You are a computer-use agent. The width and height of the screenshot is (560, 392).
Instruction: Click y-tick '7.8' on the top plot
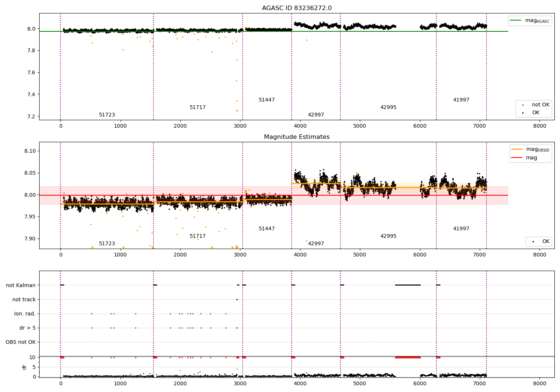[x=31, y=51]
